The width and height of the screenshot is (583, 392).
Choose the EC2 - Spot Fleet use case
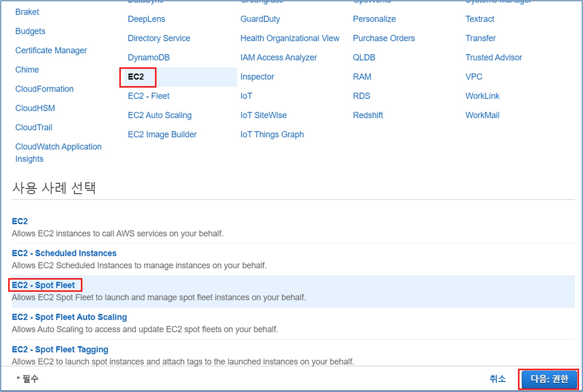point(44,285)
